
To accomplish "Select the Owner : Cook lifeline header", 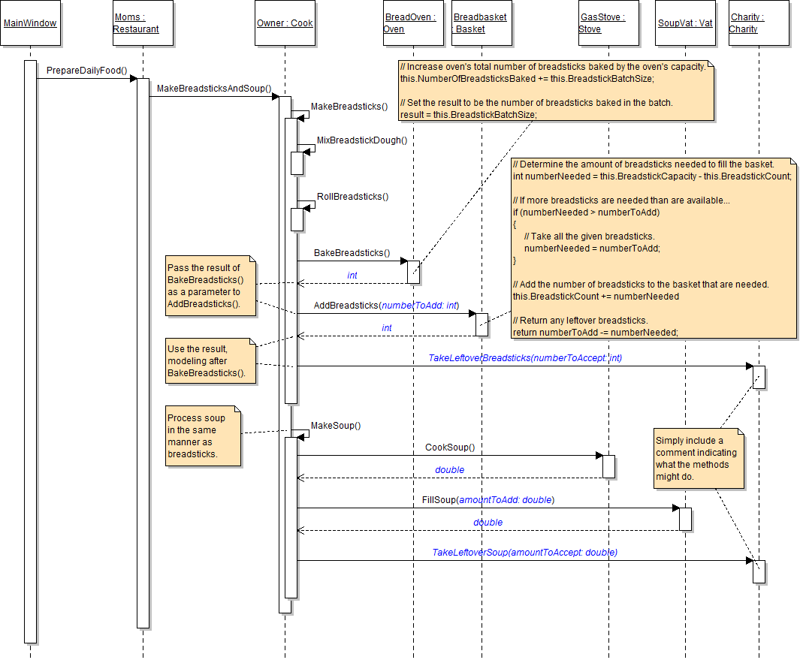I will [x=285, y=23].
